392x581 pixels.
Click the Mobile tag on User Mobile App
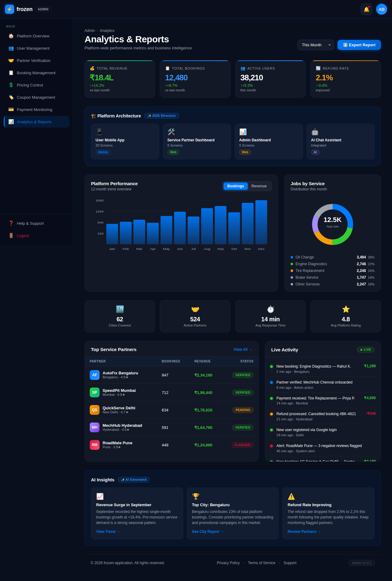[103, 152]
